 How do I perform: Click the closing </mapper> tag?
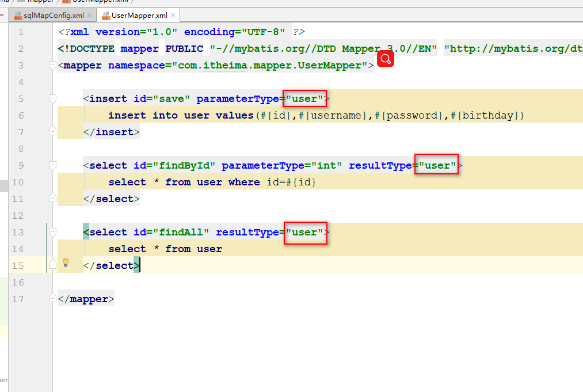[86, 299]
